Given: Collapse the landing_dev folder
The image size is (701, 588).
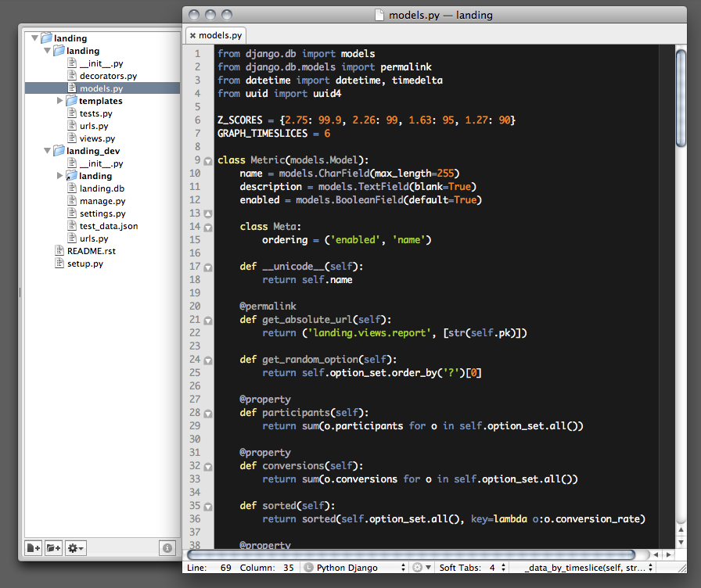Looking at the screenshot, I should coord(47,151).
